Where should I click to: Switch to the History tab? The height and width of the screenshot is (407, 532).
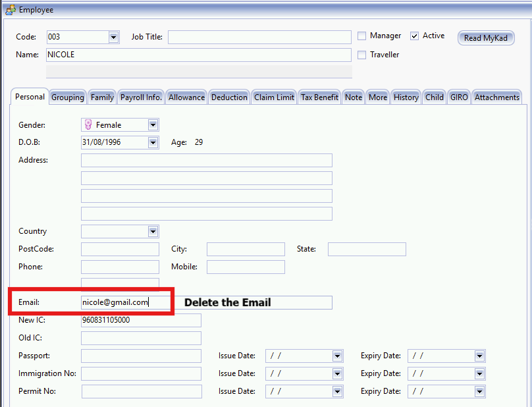(x=406, y=96)
